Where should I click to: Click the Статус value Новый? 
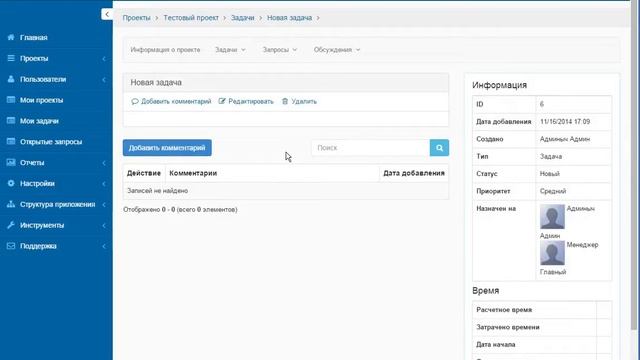pyautogui.click(x=549, y=174)
